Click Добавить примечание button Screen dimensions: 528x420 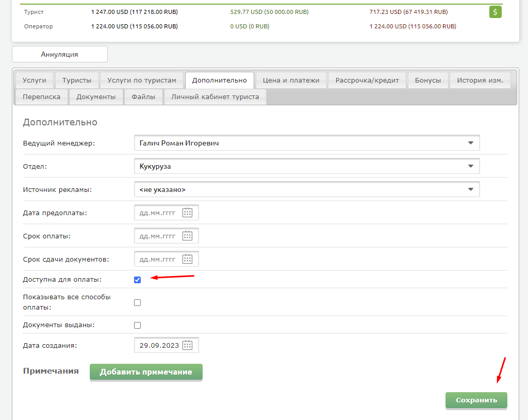tap(146, 372)
